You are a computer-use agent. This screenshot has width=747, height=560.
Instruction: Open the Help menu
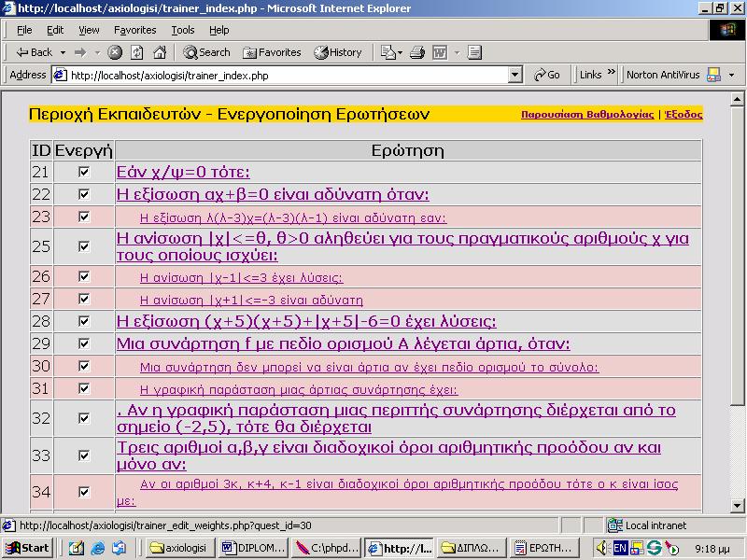(x=219, y=30)
